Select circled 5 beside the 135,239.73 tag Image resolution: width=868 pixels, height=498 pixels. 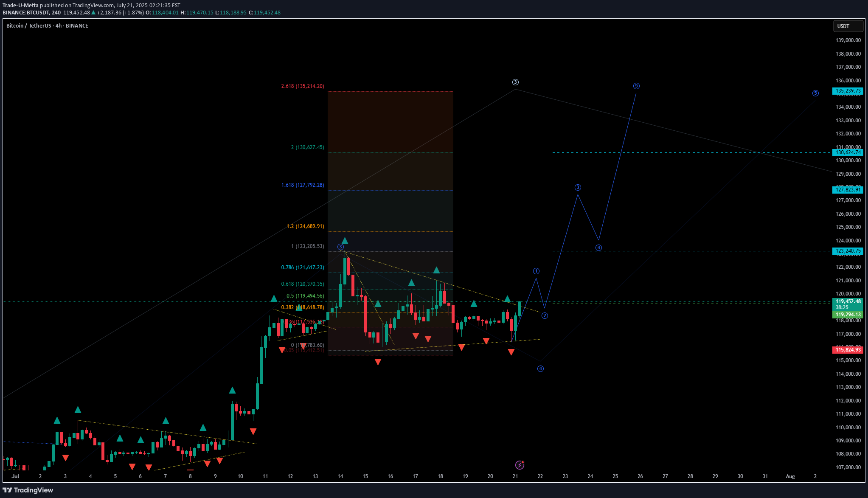tap(815, 93)
